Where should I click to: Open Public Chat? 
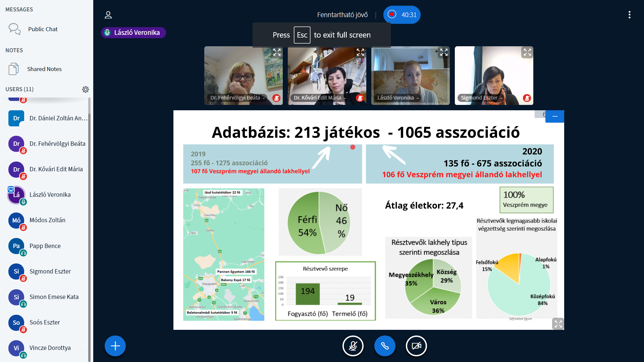43,29
